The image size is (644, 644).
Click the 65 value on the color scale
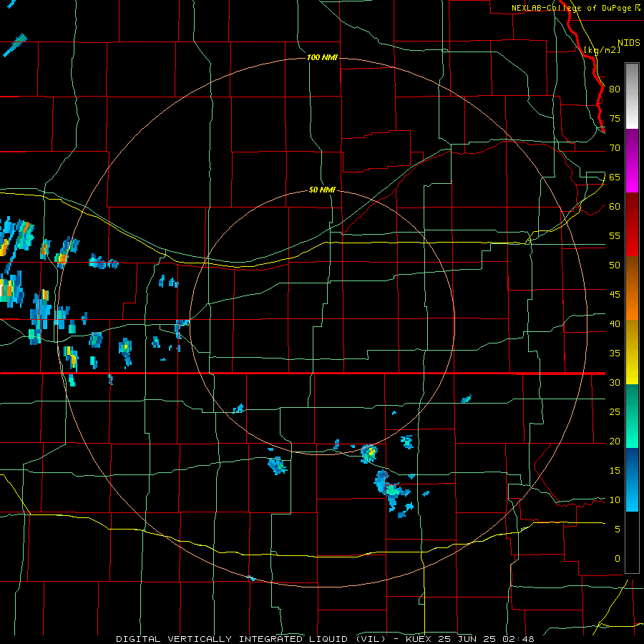(x=615, y=177)
